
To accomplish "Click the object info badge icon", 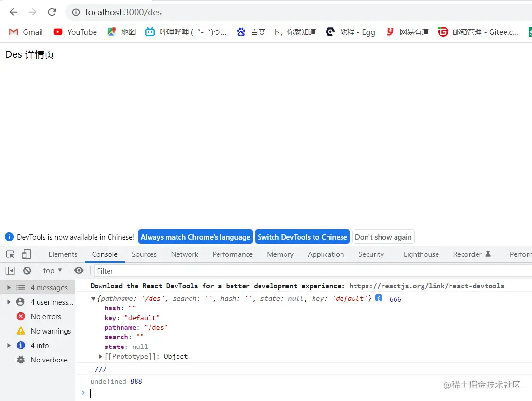I will click(379, 298).
